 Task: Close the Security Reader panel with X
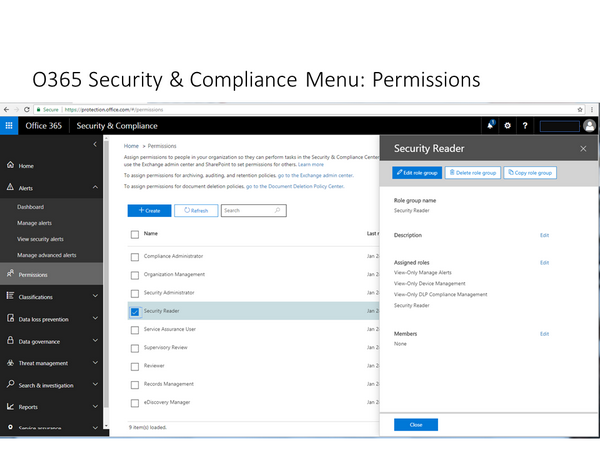click(x=583, y=148)
